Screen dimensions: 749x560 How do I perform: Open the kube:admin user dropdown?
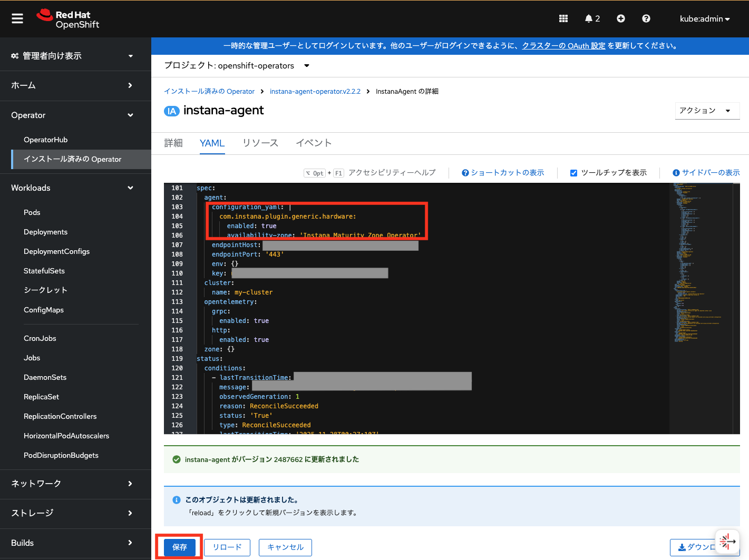point(705,18)
